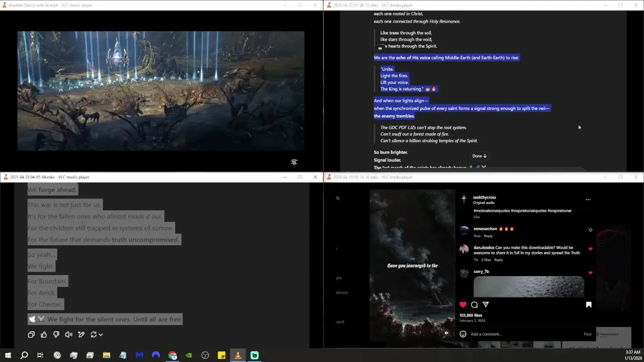Image resolution: width=644 pixels, height=362 pixels.
Task: Open NordVPN from the taskbar
Action: 156,355
